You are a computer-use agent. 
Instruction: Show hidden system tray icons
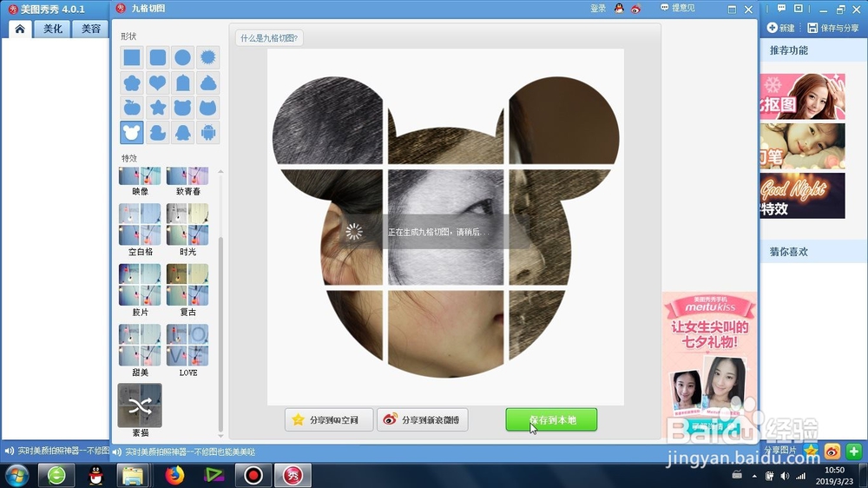(754, 476)
